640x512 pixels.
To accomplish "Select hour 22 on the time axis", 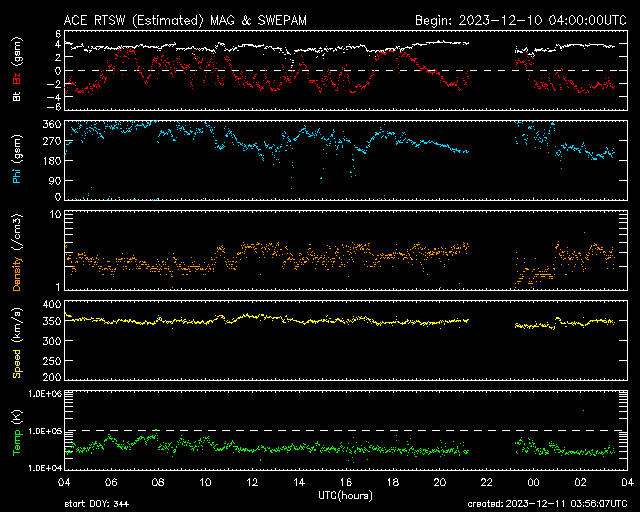I will (486, 482).
